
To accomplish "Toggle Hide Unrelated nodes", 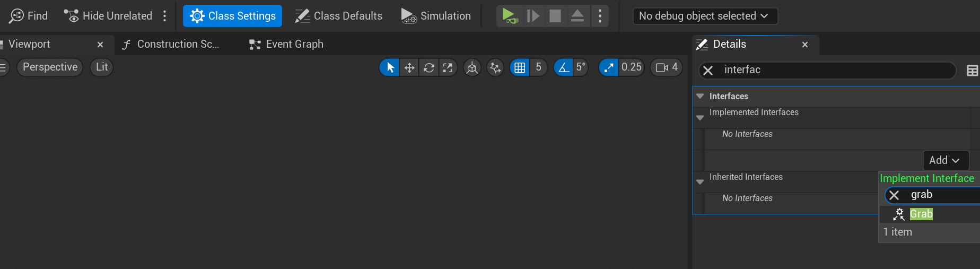I will 108,16.
